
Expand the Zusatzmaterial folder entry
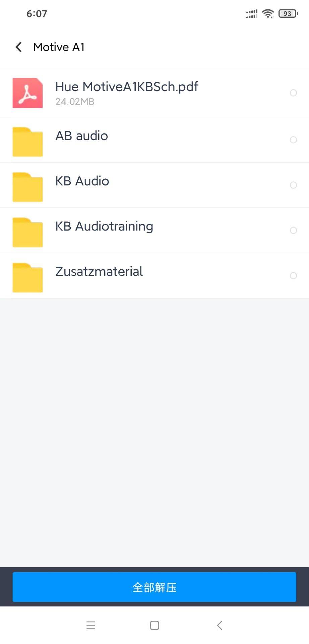[x=99, y=272]
